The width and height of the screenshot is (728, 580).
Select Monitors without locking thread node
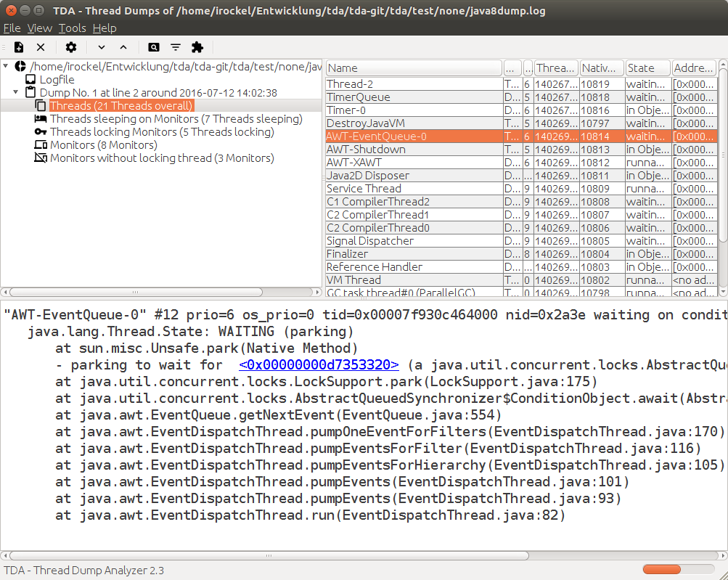click(x=162, y=158)
